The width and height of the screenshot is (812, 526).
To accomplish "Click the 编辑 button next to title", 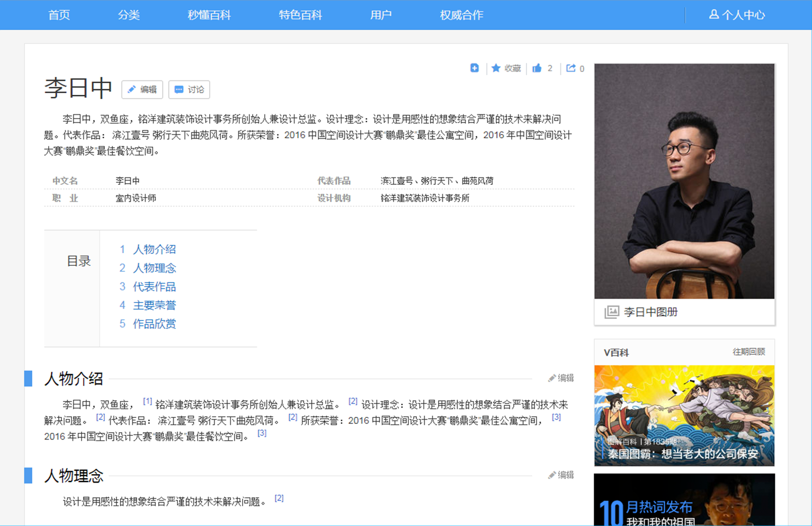I will [x=142, y=90].
